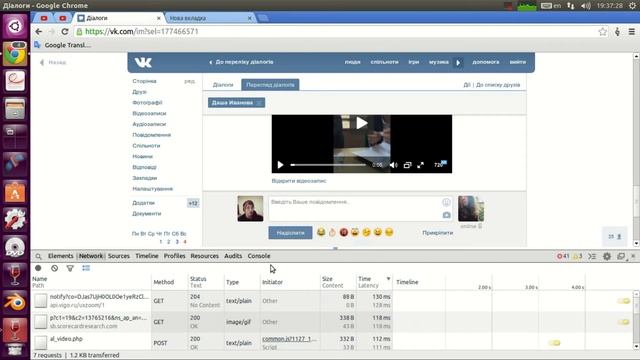Screen dimensions: 640x360
Task: Open Дії actions dropdown
Action: (x=467, y=85)
